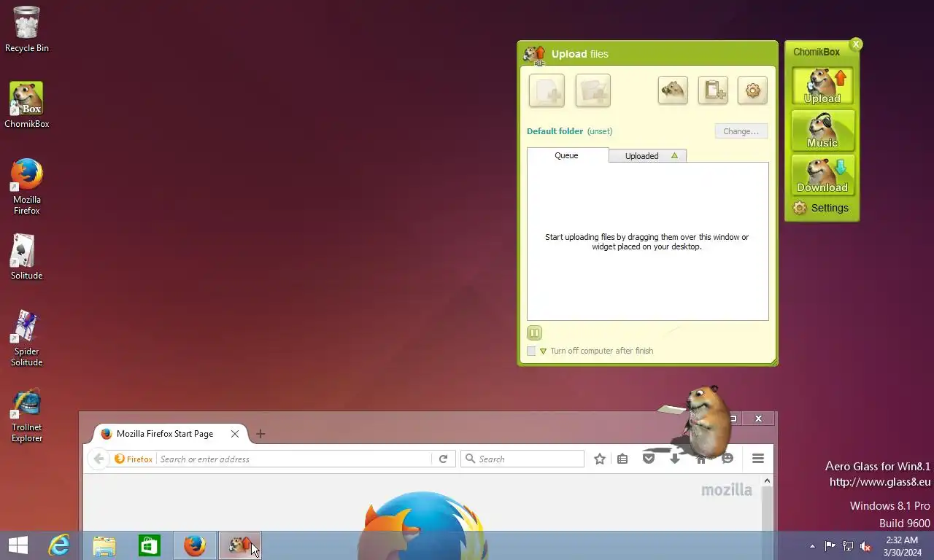This screenshot has width=934, height=560.
Task: Click the paste from clipboard icon in Upload window
Action: (x=713, y=90)
